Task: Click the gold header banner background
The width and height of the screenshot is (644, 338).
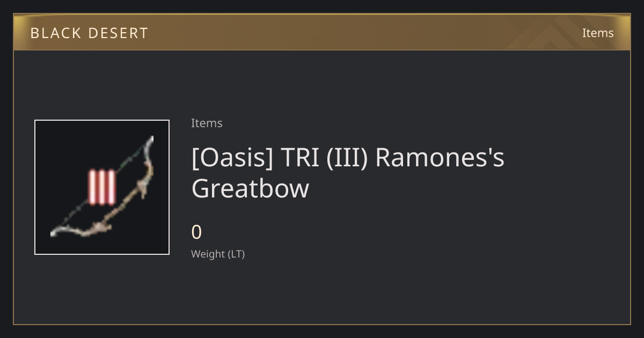Action: point(322,32)
